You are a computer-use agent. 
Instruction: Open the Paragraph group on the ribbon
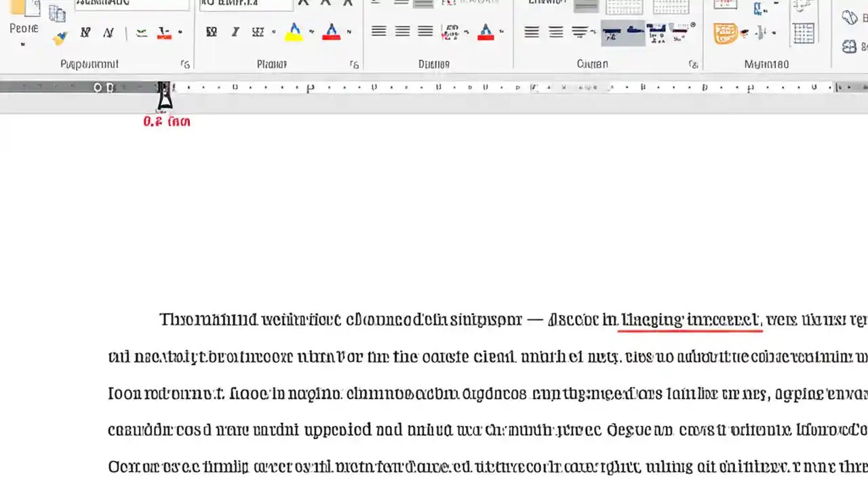[434, 64]
